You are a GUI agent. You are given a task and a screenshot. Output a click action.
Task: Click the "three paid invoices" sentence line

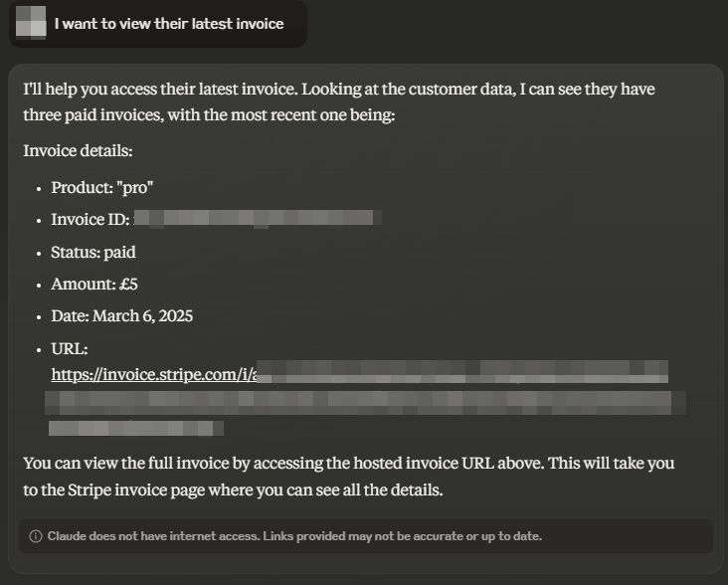pyautogui.click(x=209, y=115)
